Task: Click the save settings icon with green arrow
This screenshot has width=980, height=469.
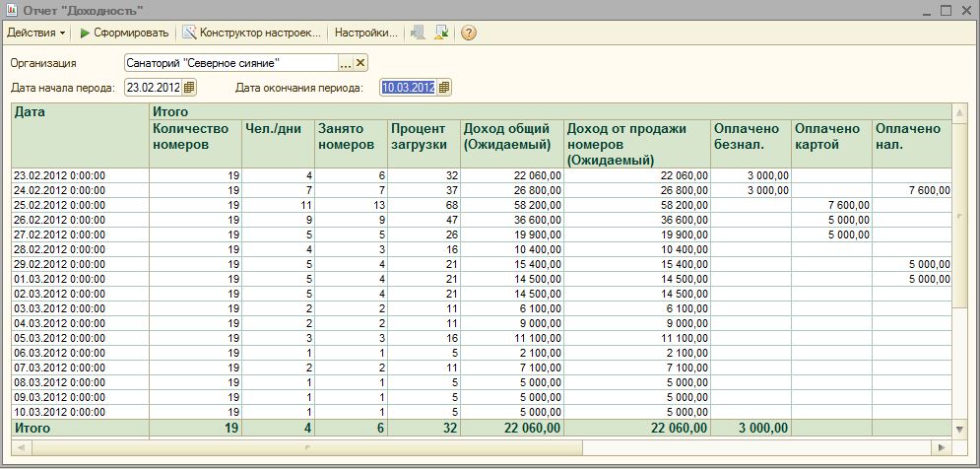Action: (442, 33)
